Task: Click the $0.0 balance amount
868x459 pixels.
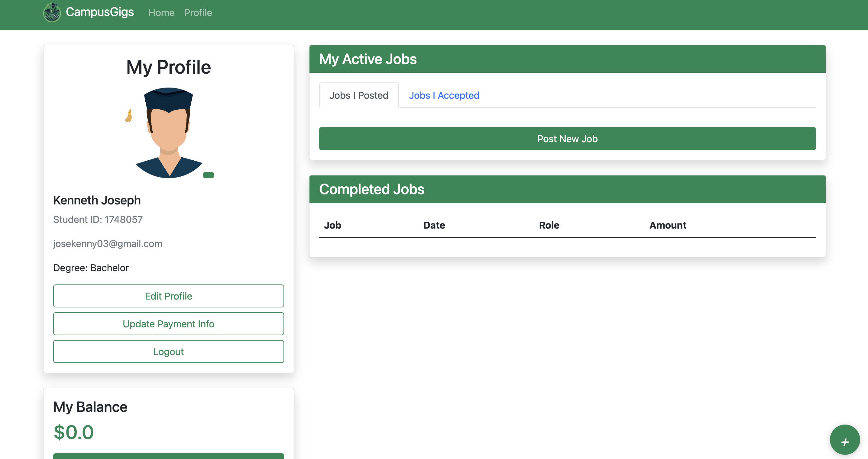Action: pyautogui.click(x=73, y=432)
